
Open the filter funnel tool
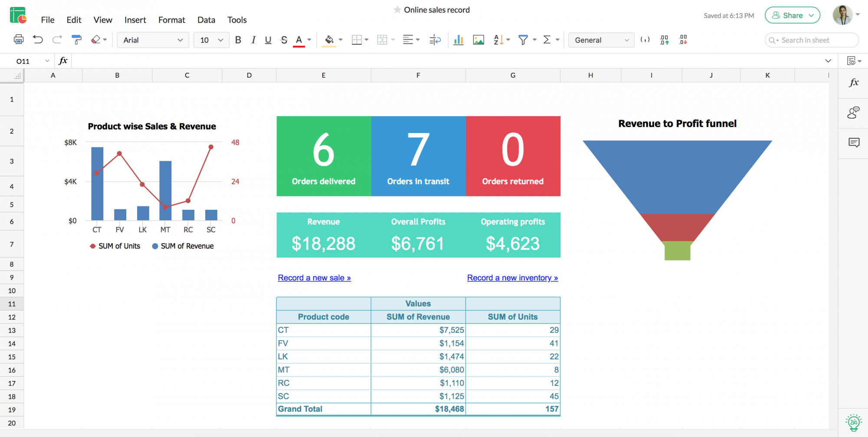[x=523, y=40]
